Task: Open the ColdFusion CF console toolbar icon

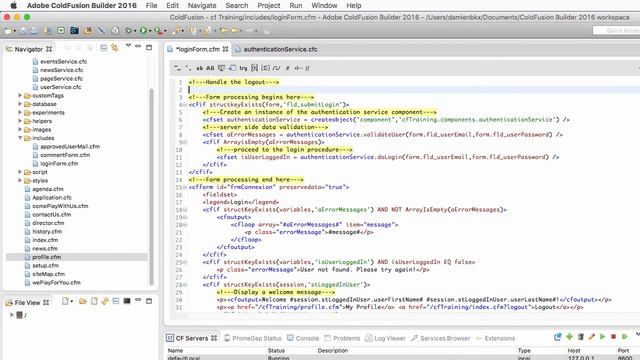Action: (x=74, y=31)
